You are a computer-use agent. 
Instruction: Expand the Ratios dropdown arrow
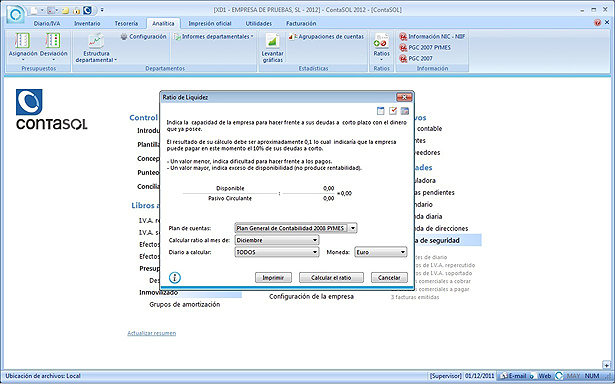[x=381, y=60]
